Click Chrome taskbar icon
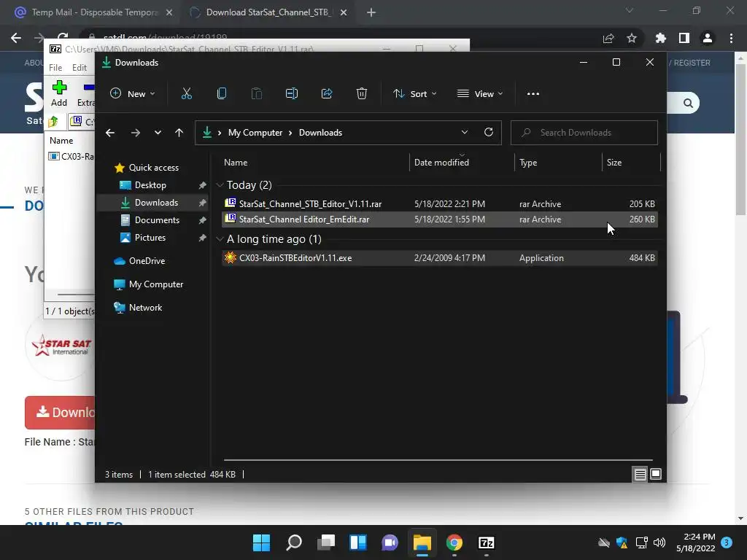The image size is (747, 560). click(x=454, y=542)
